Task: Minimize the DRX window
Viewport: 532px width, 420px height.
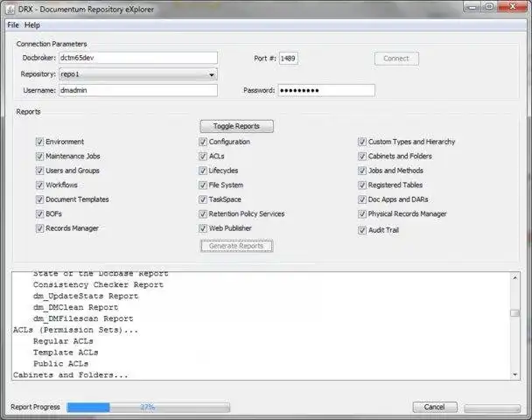Action: [472, 6]
